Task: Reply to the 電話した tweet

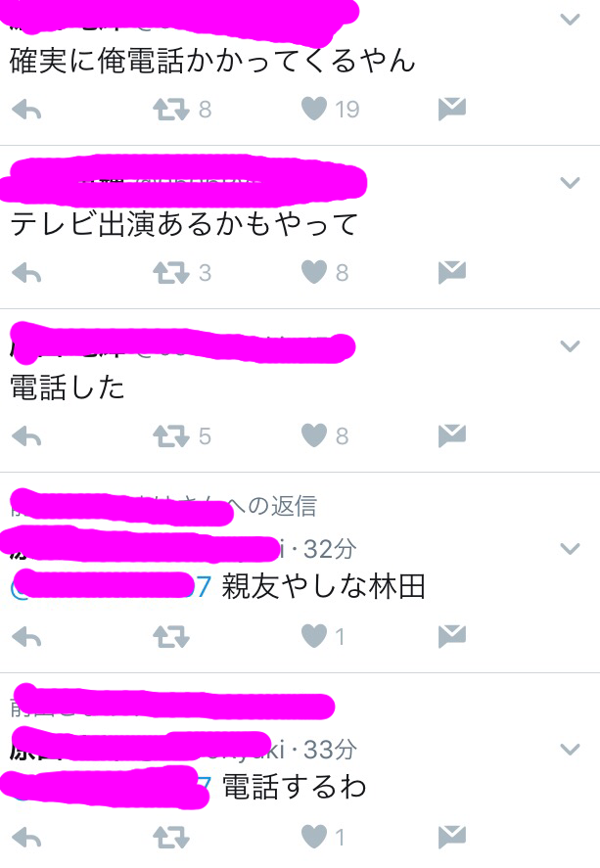Action: pyautogui.click(x=26, y=436)
